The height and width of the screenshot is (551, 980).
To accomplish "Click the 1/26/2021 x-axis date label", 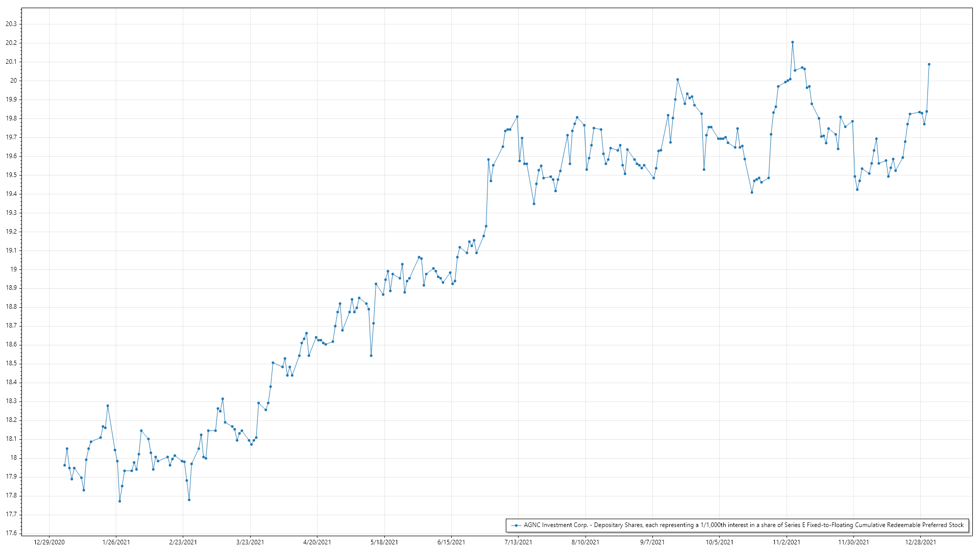I will coord(116,542).
